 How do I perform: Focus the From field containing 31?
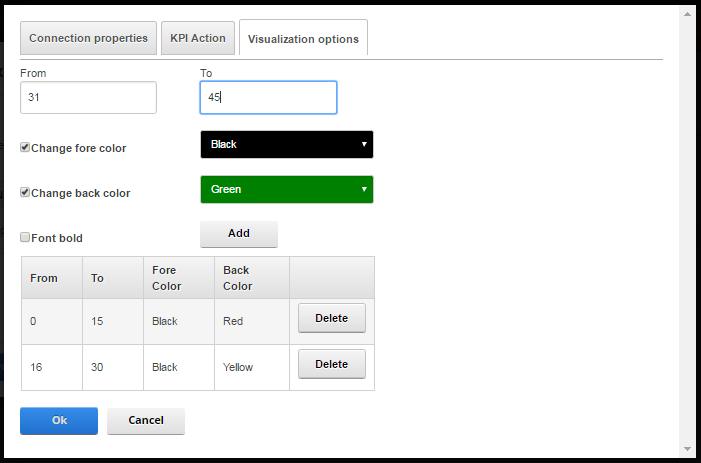(89, 97)
